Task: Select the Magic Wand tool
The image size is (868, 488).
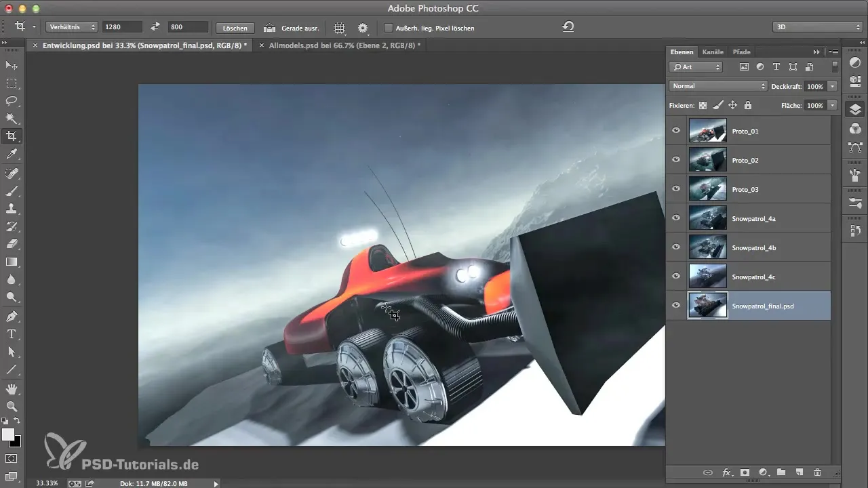Action: [12, 118]
